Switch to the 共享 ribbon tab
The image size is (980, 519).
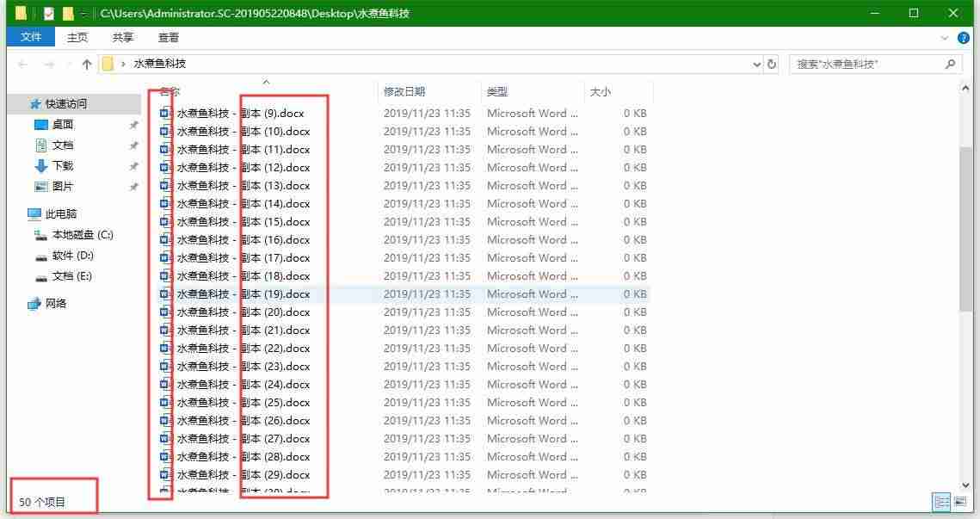click(122, 38)
